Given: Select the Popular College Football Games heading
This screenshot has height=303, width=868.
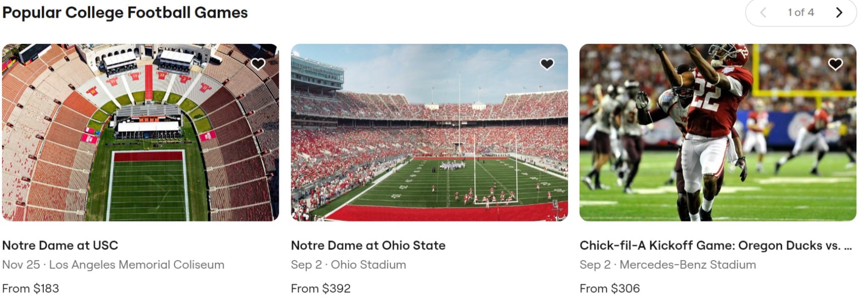Looking at the screenshot, I should 124,12.
